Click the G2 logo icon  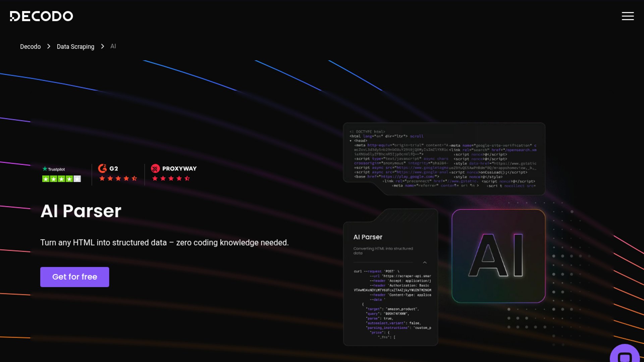[x=102, y=168]
